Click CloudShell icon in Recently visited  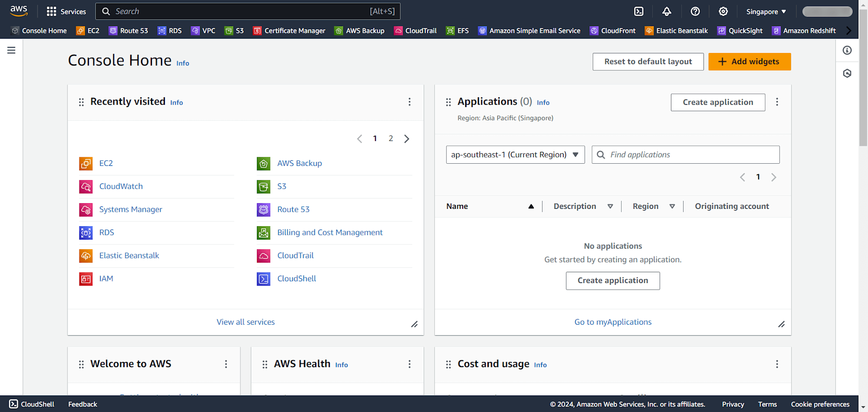click(x=263, y=279)
